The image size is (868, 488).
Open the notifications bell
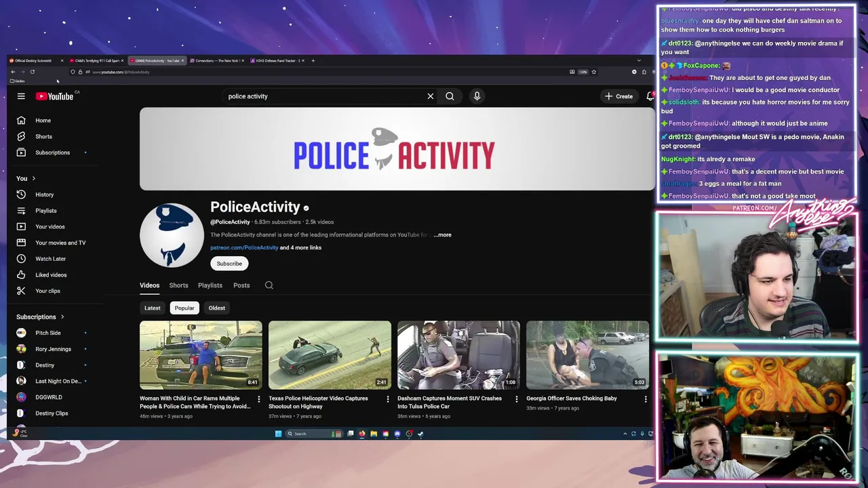[x=650, y=96]
